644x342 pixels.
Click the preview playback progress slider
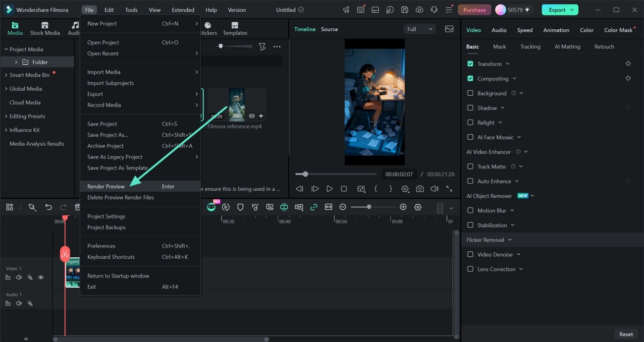click(336, 174)
